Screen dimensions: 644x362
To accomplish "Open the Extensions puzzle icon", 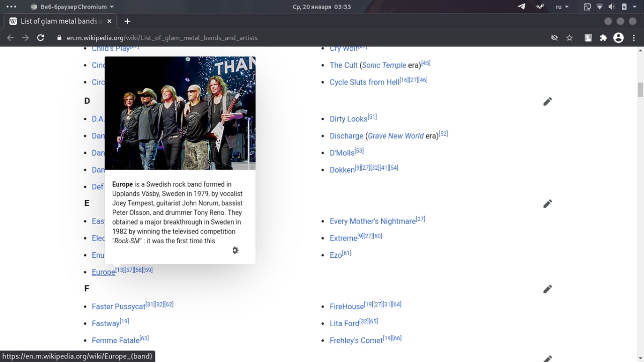I will pos(603,38).
